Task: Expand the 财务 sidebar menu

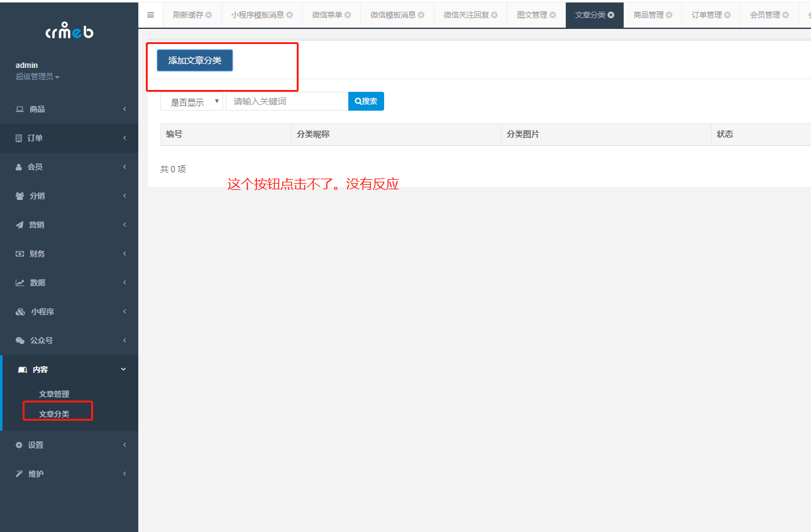Action: tap(69, 254)
